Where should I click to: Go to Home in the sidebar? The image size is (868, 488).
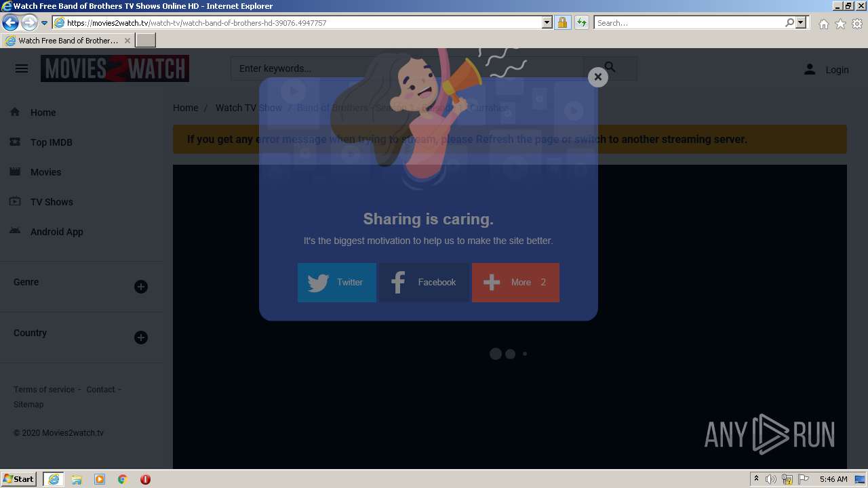tap(43, 113)
